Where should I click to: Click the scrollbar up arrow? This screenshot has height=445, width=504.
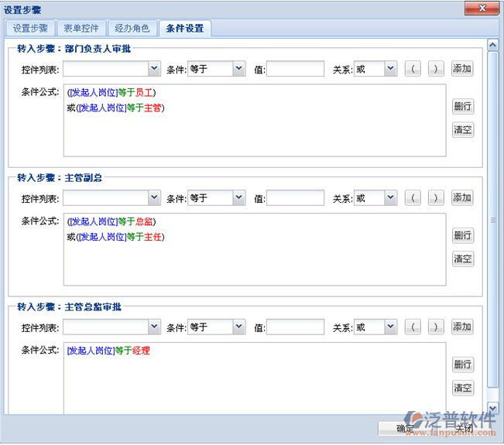point(493,45)
